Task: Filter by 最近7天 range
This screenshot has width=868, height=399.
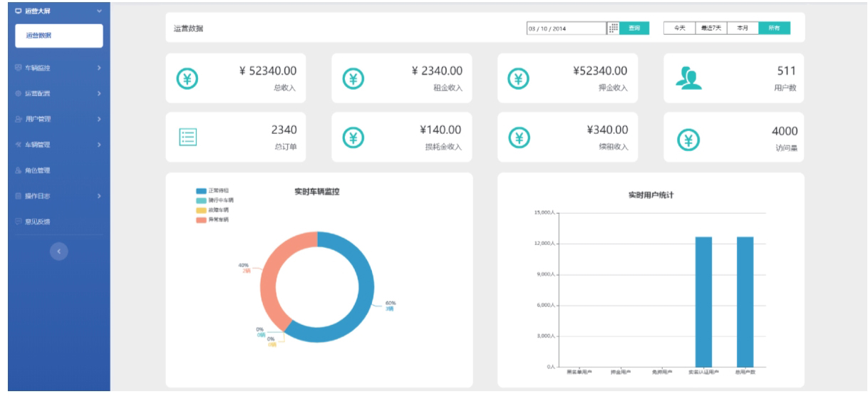Action: coord(711,28)
